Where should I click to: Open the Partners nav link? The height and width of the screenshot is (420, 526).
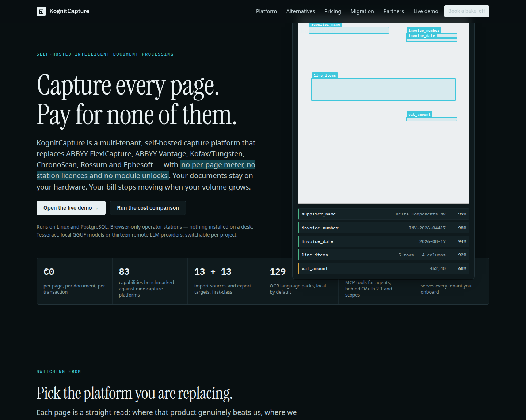[x=394, y=11]
